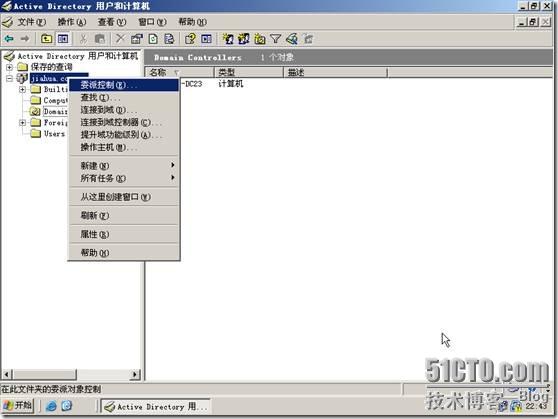Viewport: 558px width, 419px height.
Task: Open the 所有任务(K) submenu
Action: pyautogui.click(x=124, y=178)
